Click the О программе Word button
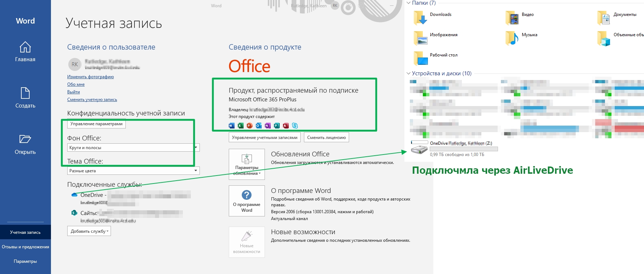The image size is (644, 274). pyautogui.click(x=247, y=201)
